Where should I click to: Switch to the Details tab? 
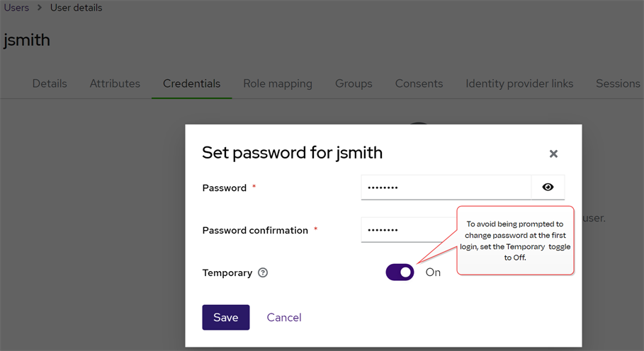pos(50,84)
